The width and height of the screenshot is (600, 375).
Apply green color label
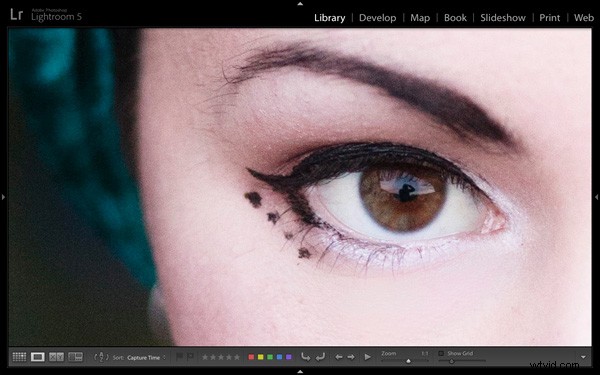(270, 357)
